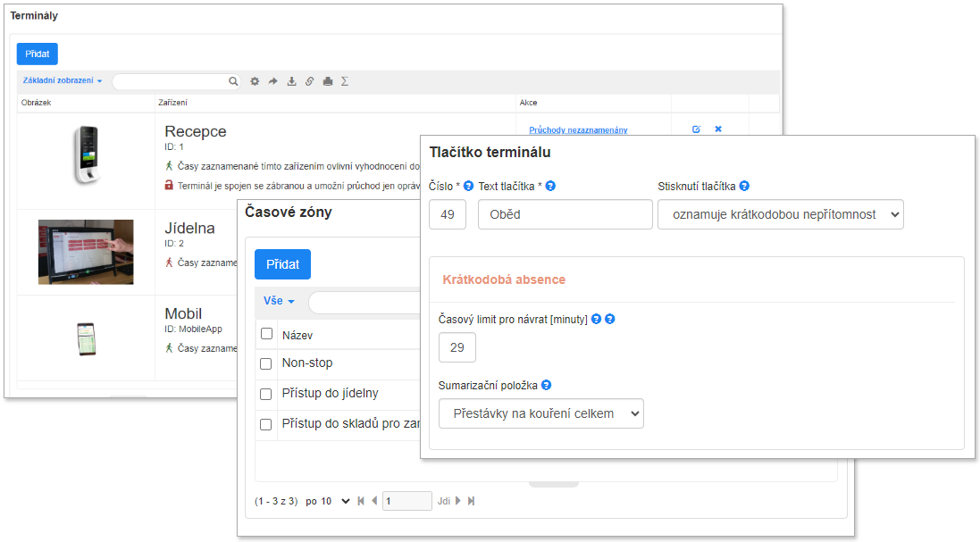This screenshot has width=980, height=542.
Task: Go to next page arrow in pager
Action: pyautogui.click(x=458, y=501)
